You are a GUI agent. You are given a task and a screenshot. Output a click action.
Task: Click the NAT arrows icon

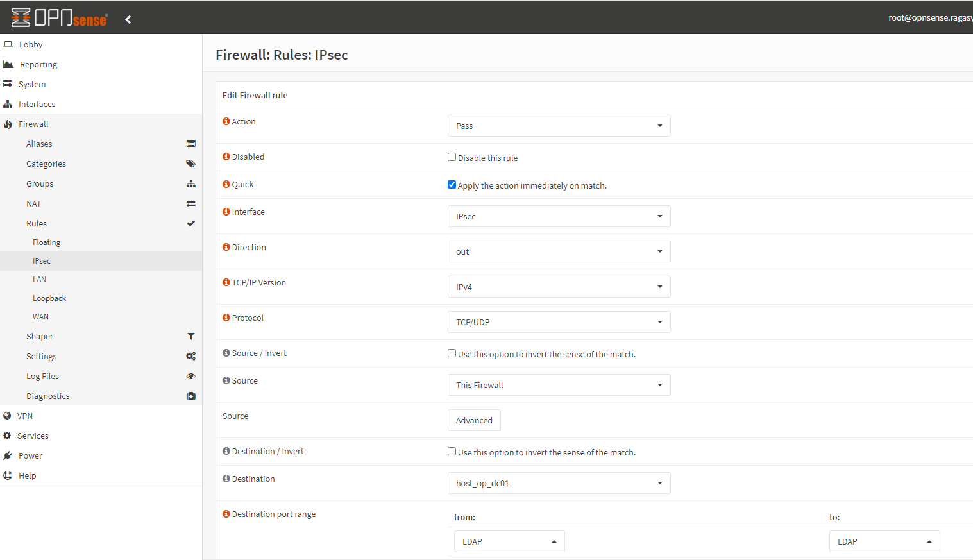click(190, 203)
